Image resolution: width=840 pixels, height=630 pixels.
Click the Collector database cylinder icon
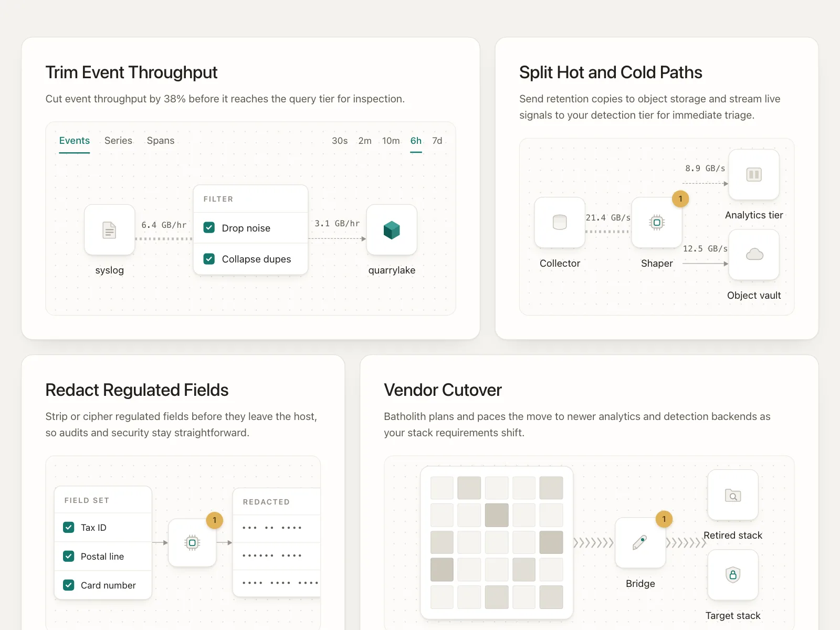(560, 223)
